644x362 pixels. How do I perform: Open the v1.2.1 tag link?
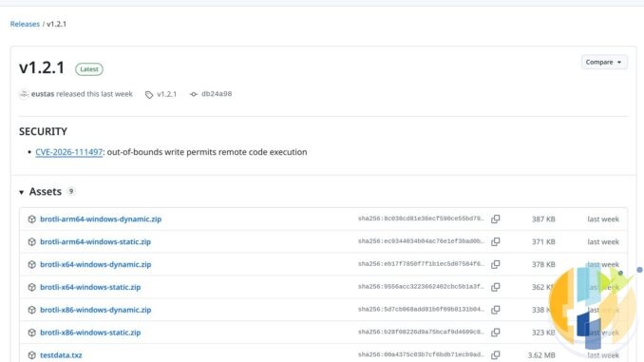click(x=167, y=94)
